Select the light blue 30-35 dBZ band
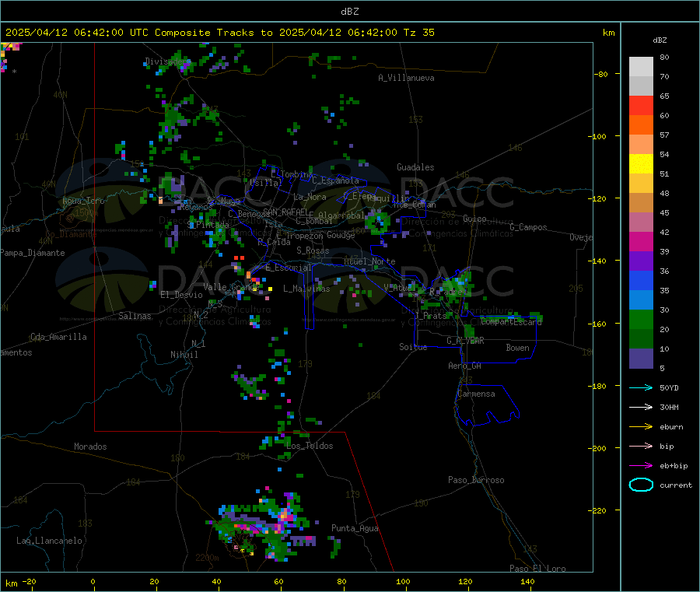 click(641, 300)
